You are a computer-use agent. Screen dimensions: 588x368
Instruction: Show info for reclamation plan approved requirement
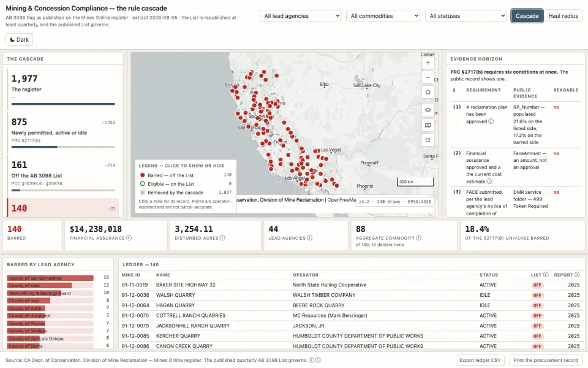pos(491,121)
